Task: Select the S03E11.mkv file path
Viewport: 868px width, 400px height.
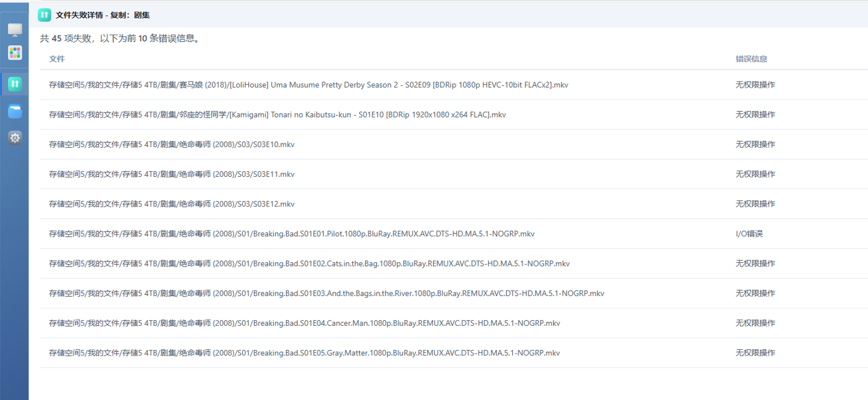Action: (x=172, y=174)
